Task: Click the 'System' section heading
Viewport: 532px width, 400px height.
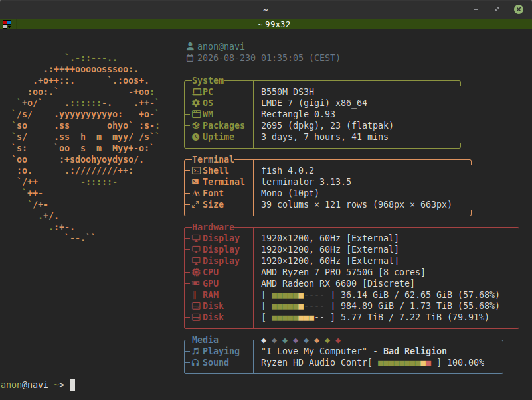Action: click(208, 80)
